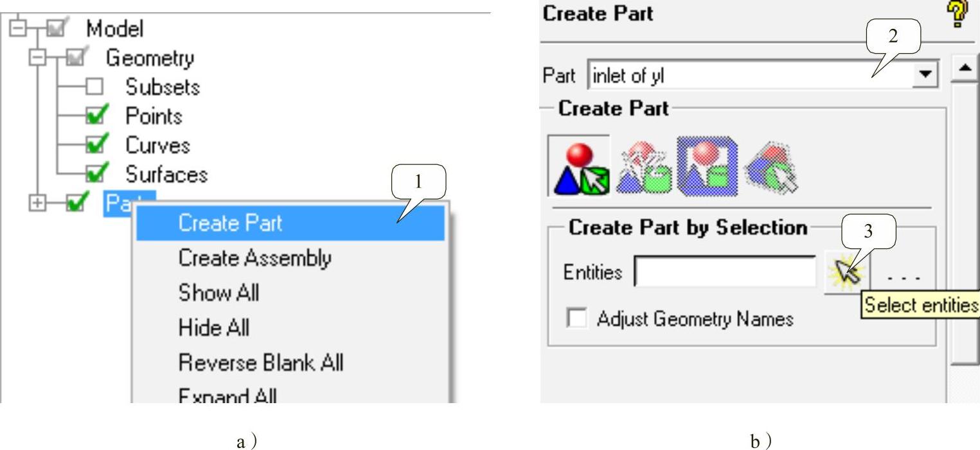Choose Create Part from context menu
980x450 pixels.
[x=290, y=223]
